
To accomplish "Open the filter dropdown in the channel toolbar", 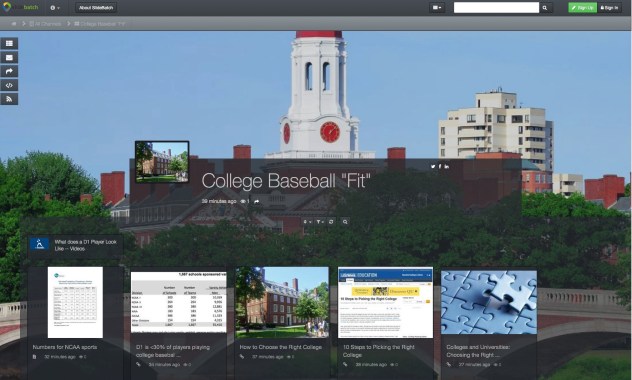I will (x=320, y=222).
